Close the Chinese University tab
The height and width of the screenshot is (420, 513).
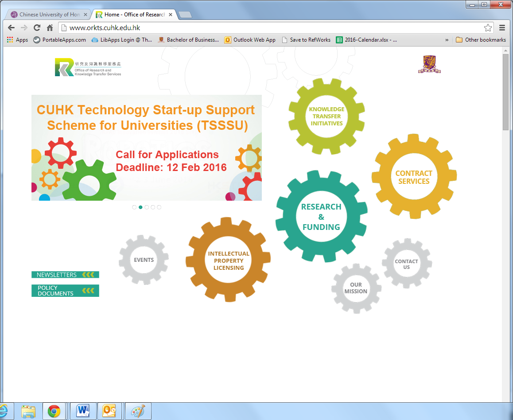click(85, 15)
